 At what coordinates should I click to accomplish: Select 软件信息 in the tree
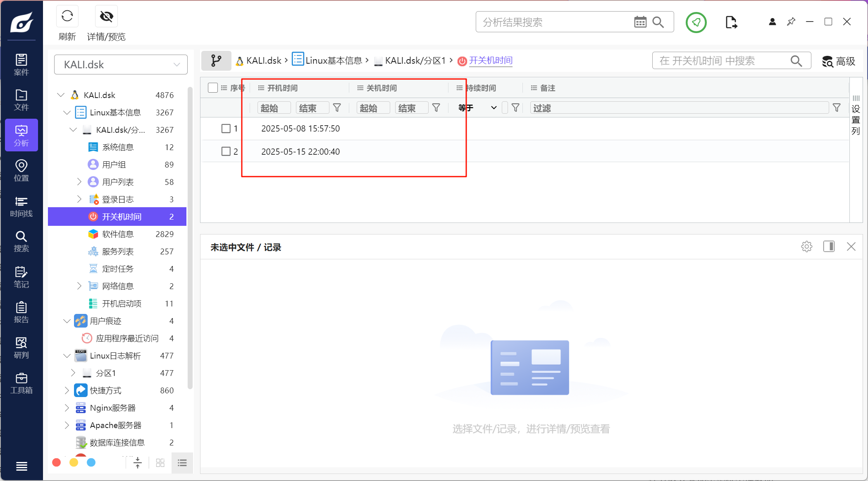(x=118, y=234)
